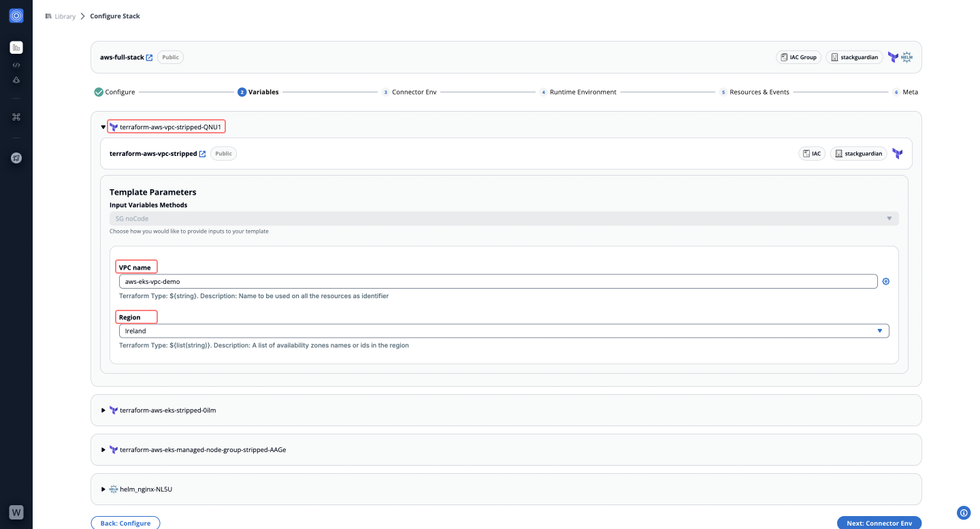The image size is (980, 529).
Task: Click the StackGuardian logo at top left
Action: click(16, 16)
